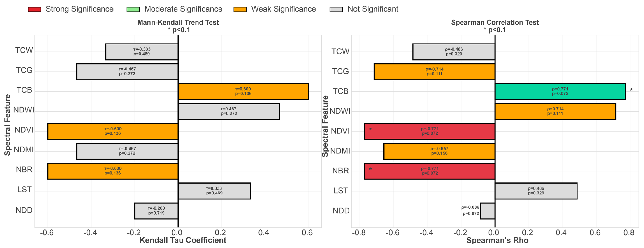
Task: Click the gray Not Significant legend swatch
Action: point(336,9)
